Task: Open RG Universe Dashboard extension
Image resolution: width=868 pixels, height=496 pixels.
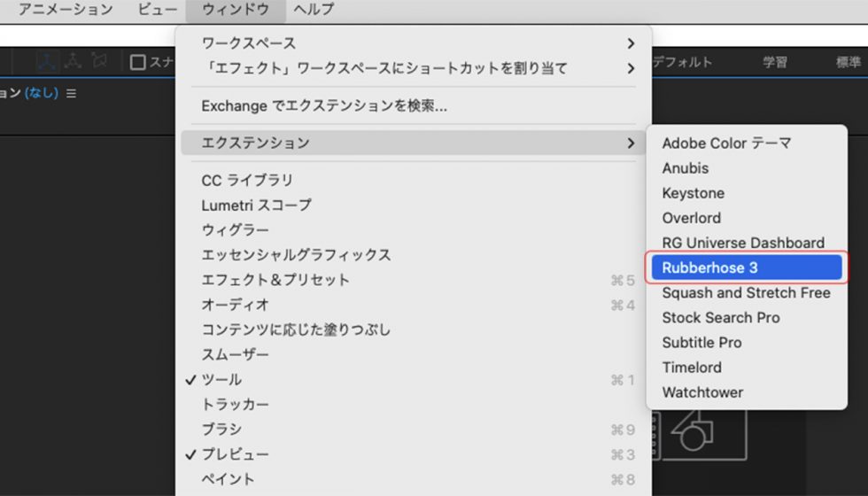Action: pos(747,243)
